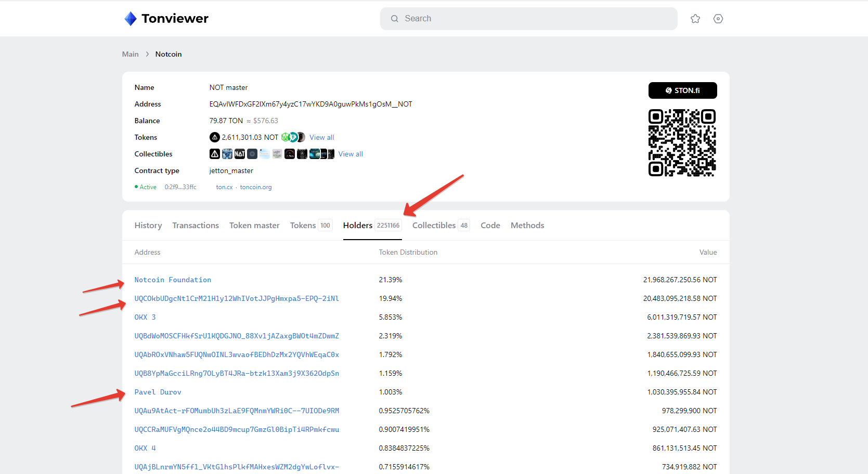
Task: Switch to the Code tab
Action: [x=490, y=225]
